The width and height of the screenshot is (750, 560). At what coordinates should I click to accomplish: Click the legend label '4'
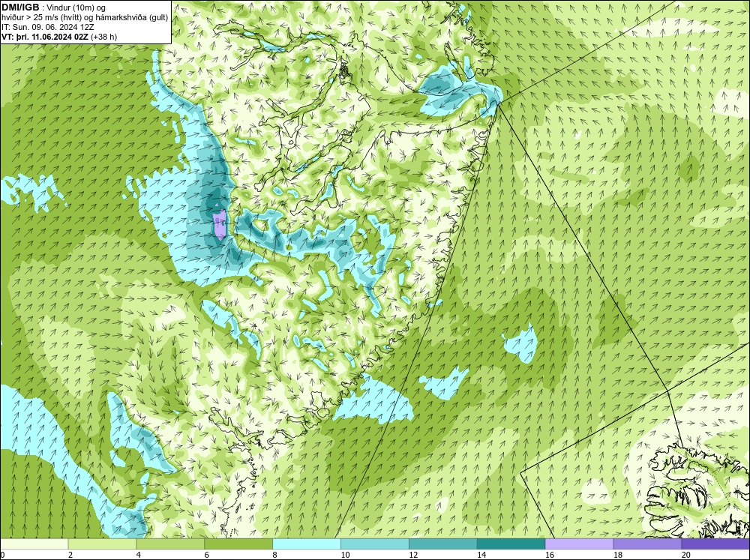139,556
